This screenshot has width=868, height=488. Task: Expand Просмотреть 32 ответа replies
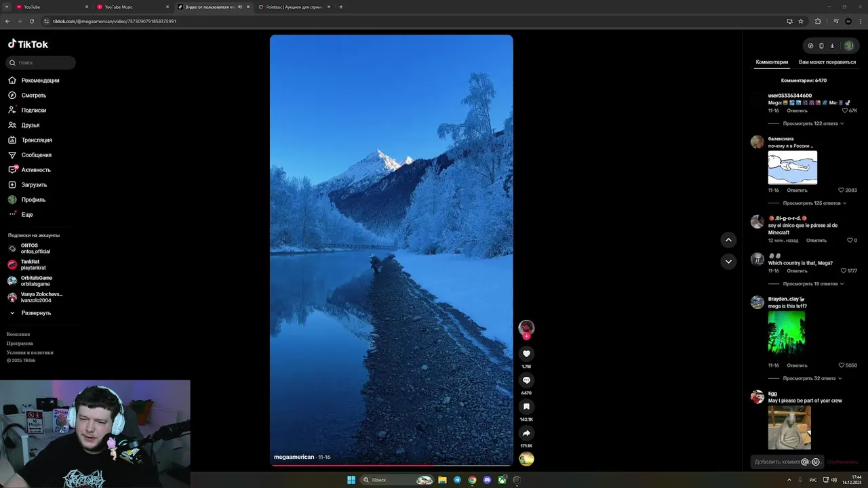(x=812, y=378)
